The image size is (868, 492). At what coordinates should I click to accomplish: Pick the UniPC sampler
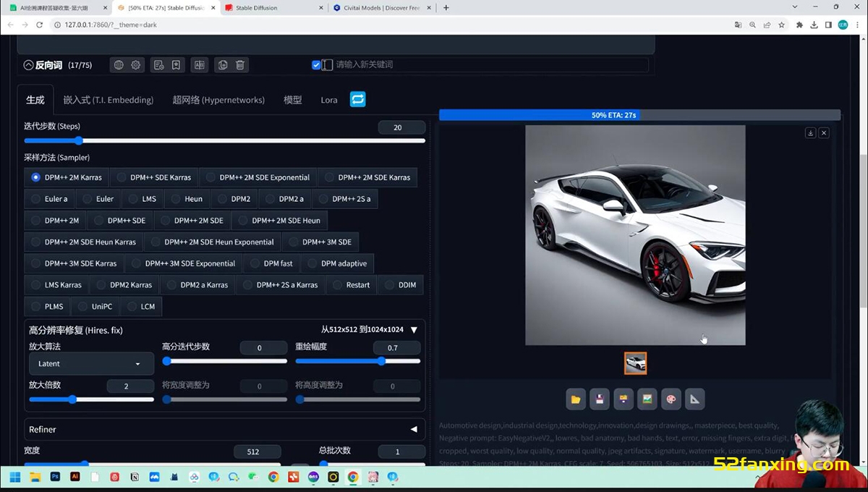(x=96, y=307)
